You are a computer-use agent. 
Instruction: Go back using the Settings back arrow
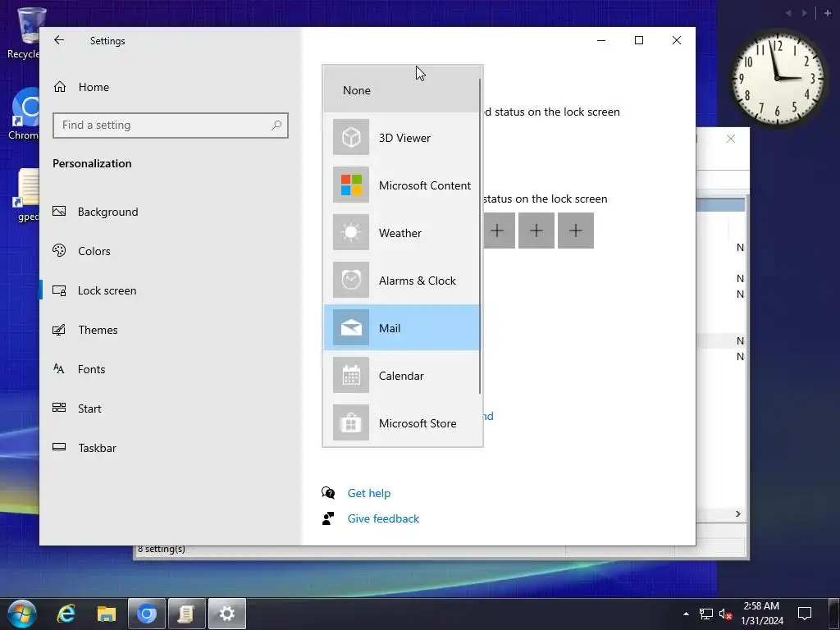[x=59, y=40]
